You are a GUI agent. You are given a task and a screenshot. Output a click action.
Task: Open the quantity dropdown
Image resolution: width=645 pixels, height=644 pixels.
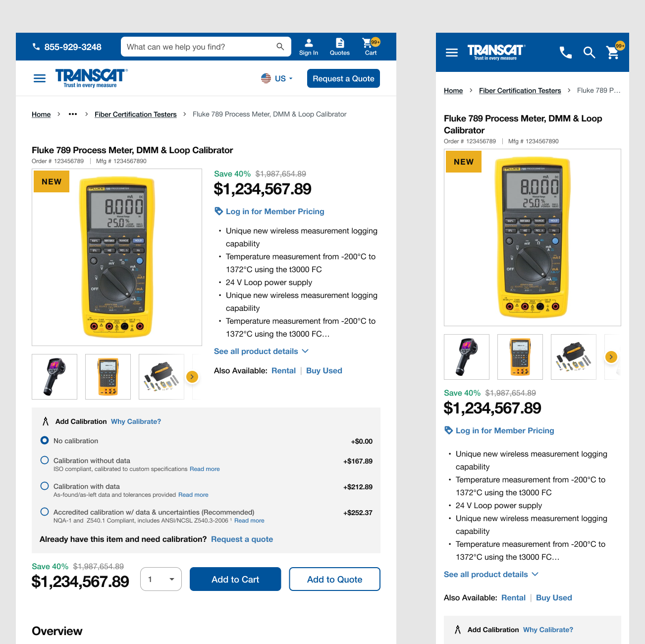[x=161, y=579]
